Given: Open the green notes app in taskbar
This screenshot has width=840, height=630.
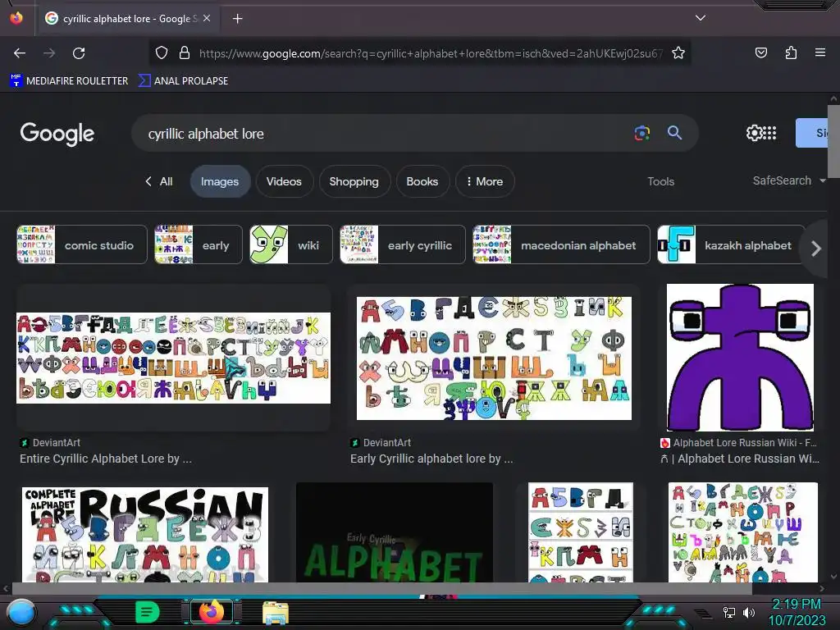Looking at the screenshot, I should click(x=147, y=612).
